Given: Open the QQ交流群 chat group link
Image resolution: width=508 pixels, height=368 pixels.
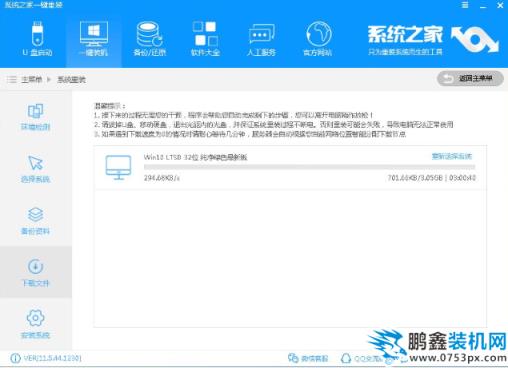Looking at the screenshot, I should pos(362,358).
